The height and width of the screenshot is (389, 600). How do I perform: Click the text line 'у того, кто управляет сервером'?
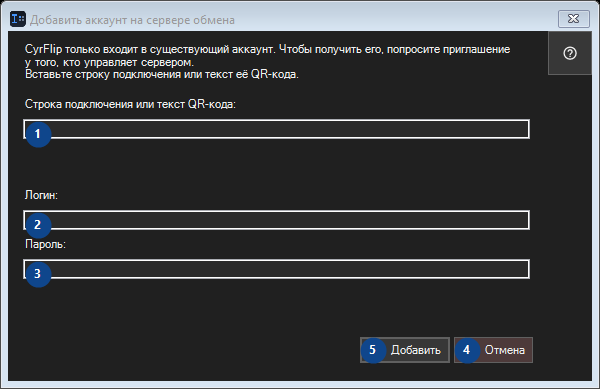coord(109,62)
